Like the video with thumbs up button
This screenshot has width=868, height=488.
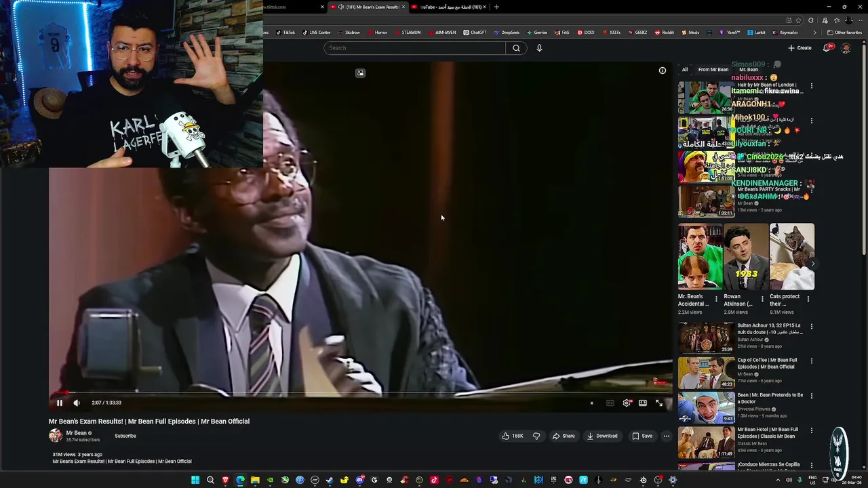[513, 436]
